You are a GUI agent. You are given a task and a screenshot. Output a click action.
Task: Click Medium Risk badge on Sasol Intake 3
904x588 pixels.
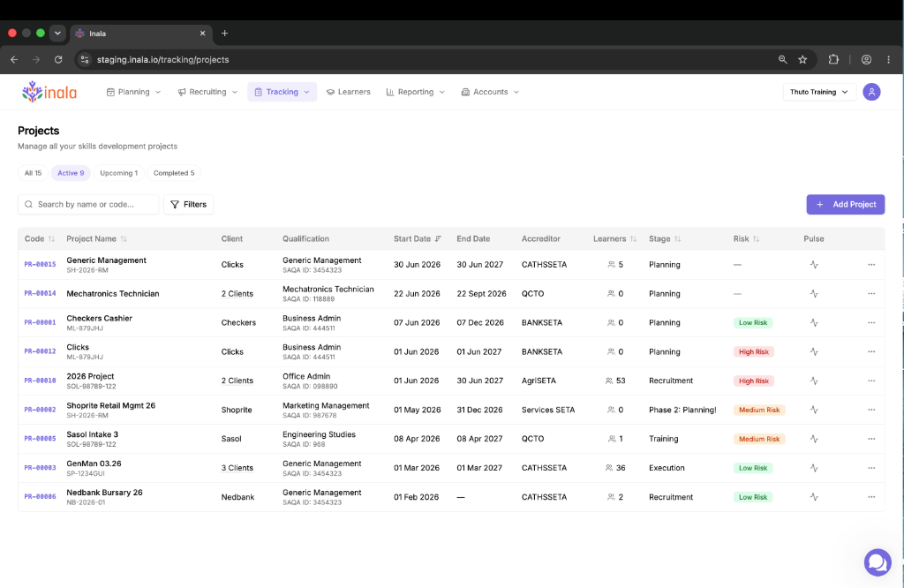tap(759, 439)
